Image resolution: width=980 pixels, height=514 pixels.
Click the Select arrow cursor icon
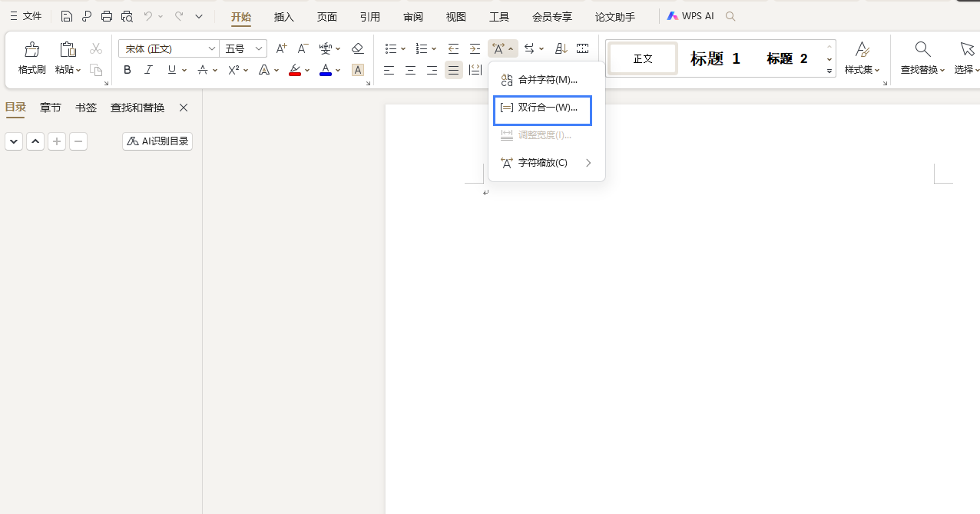[967, 49]
